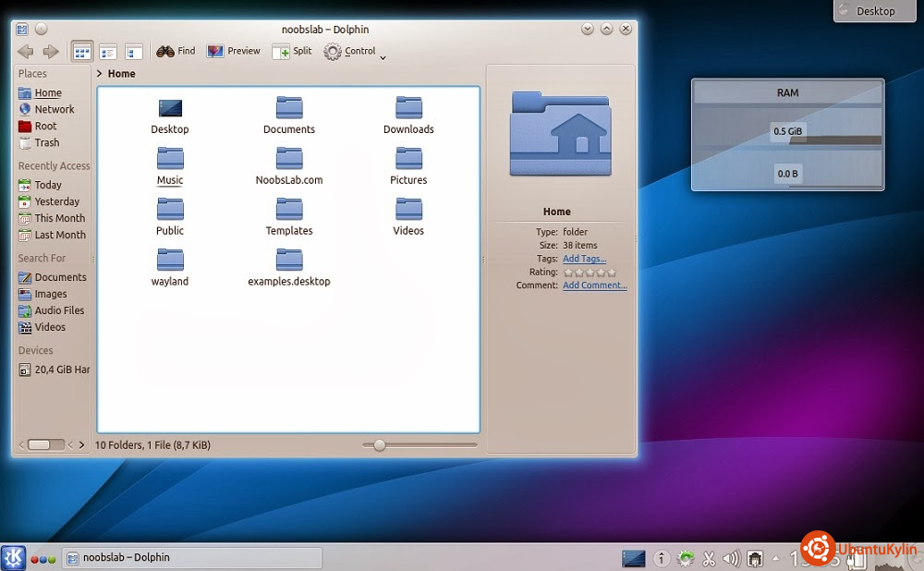Open the Control menu dropdown
The image size is (924, 571).
pos(355,52)
